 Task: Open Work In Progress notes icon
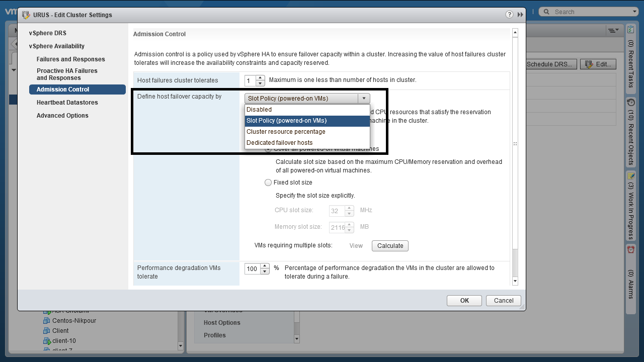(631, 176)
